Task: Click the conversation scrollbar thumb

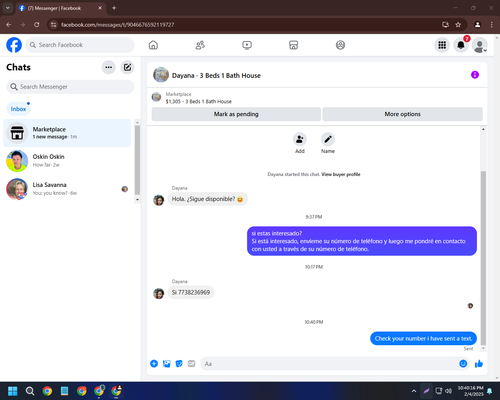Action: (483, 258)
